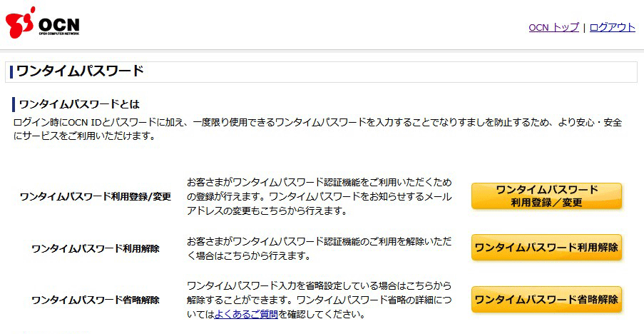The height and width of the screenshot is (334, 644).
Task: Click the main ワンタイムパスワード page heading
Action: point(80,71)
